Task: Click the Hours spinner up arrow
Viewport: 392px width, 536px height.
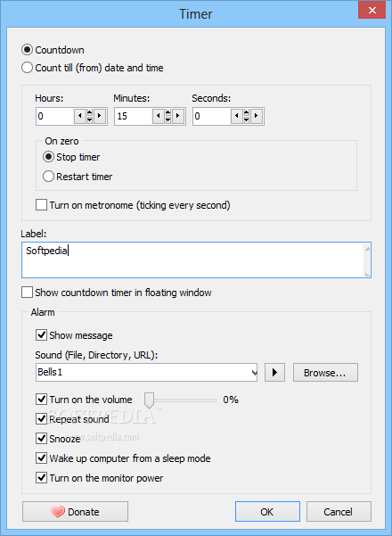Action: 89,112
